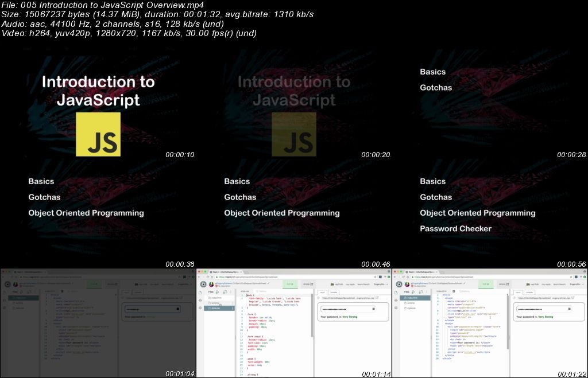Click the preview refresh icon in the 00:01:14 frame
Viewport: 588px width, 378px height.
point(318,298)
